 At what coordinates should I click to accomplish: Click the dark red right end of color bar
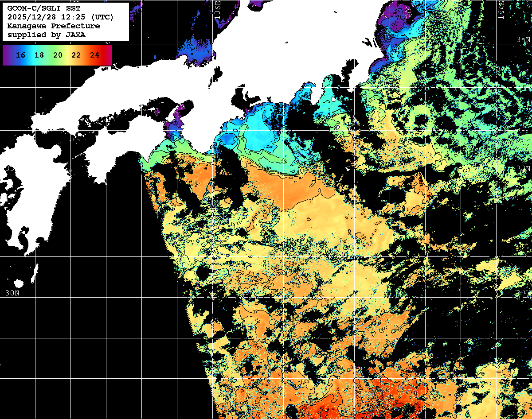[109, 55]
